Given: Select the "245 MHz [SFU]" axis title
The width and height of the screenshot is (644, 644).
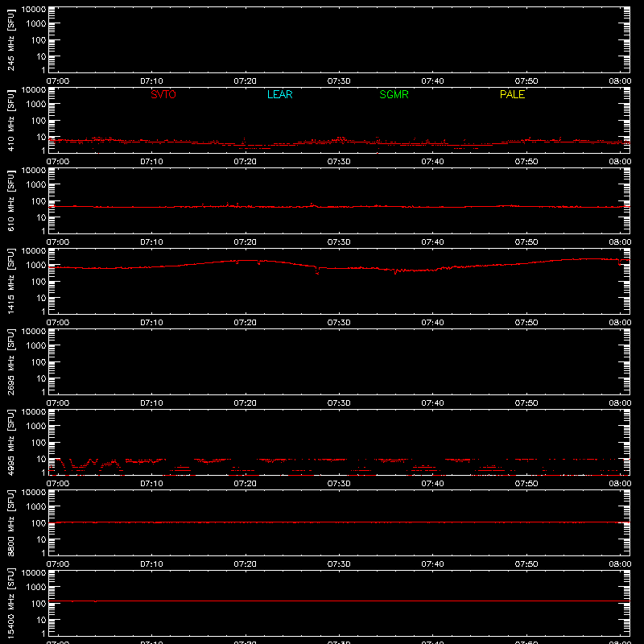Looking at the screenshot, I should (10, 40).
